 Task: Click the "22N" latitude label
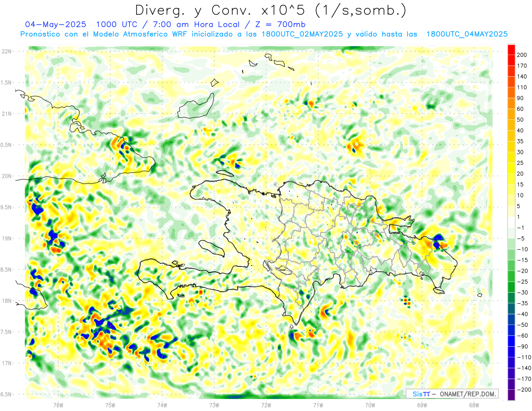[7, 51]
